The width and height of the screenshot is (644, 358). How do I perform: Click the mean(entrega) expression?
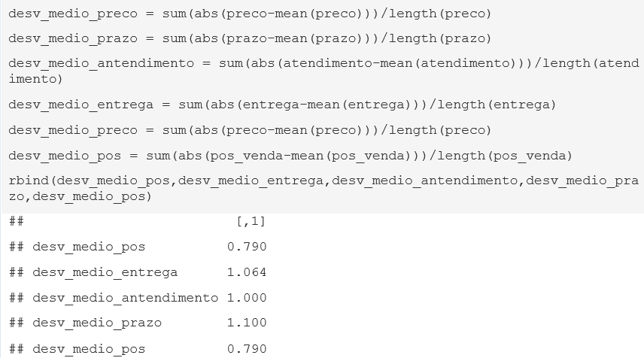pos(359,105)
